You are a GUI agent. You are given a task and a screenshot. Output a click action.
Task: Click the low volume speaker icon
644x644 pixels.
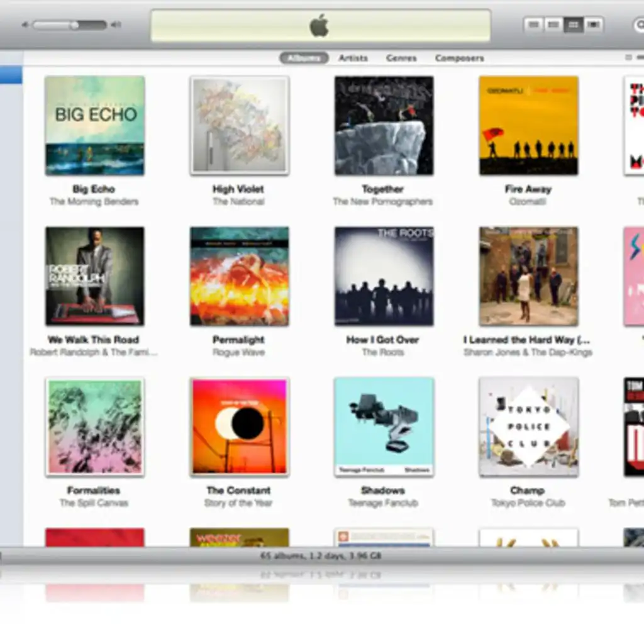point(25,25)
